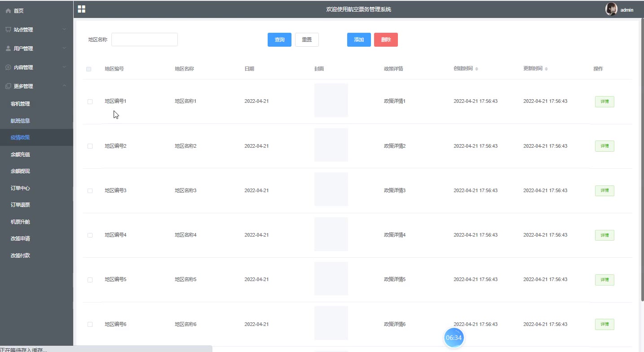Click the home icon in sidebar

click(8, 10)
